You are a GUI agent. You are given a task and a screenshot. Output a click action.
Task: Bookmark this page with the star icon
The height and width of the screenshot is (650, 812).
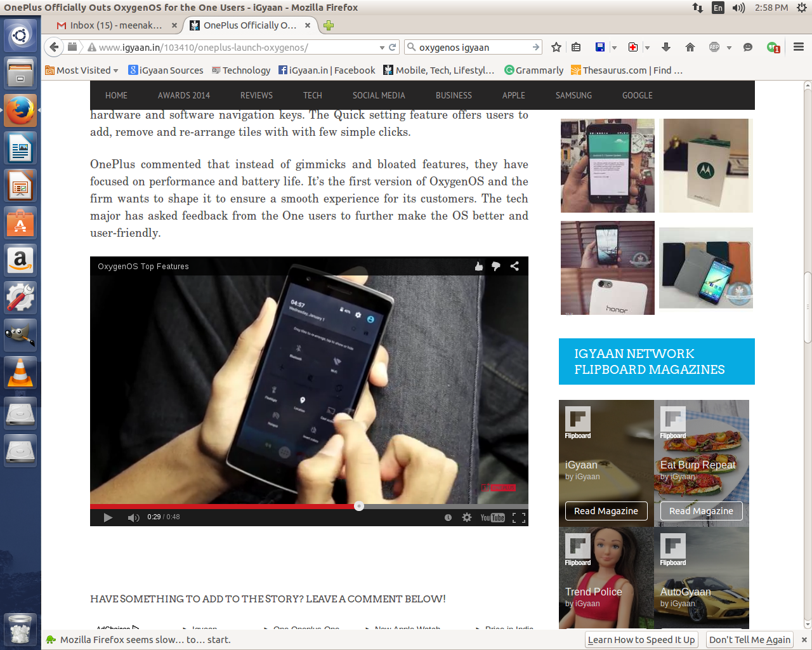(556, 48)
